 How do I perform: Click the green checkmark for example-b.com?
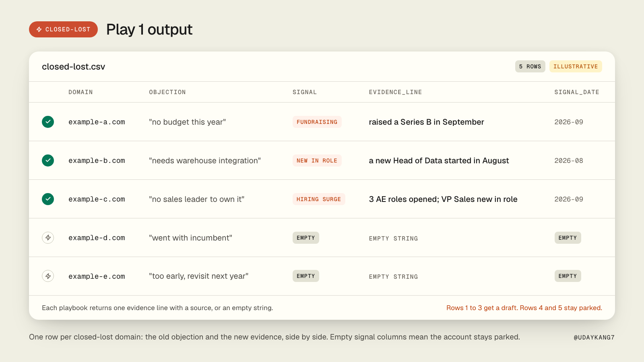48,160
